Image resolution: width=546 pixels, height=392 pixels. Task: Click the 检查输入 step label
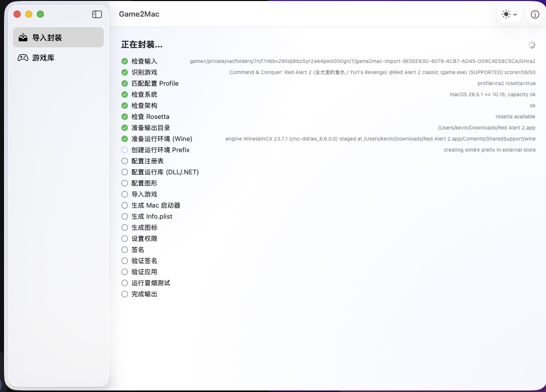click(144, 61)
